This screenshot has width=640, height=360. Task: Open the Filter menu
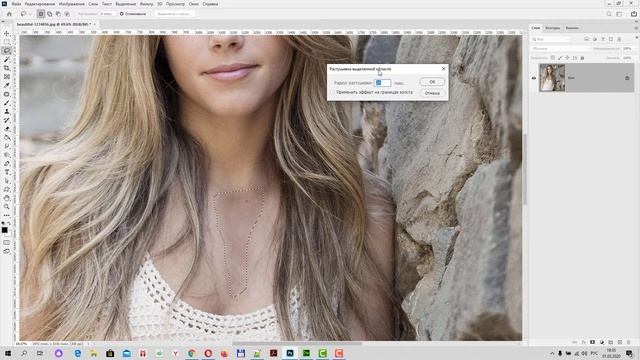coord(147,4)
